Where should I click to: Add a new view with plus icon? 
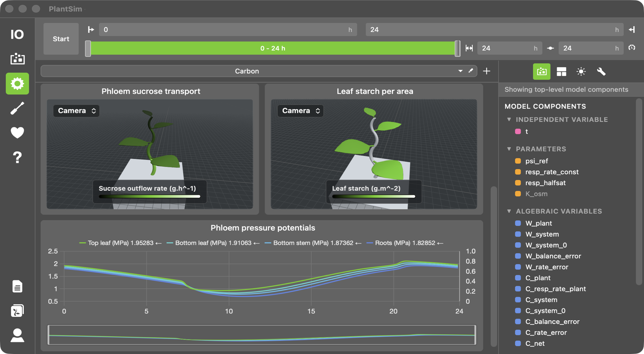pos(487,71)
